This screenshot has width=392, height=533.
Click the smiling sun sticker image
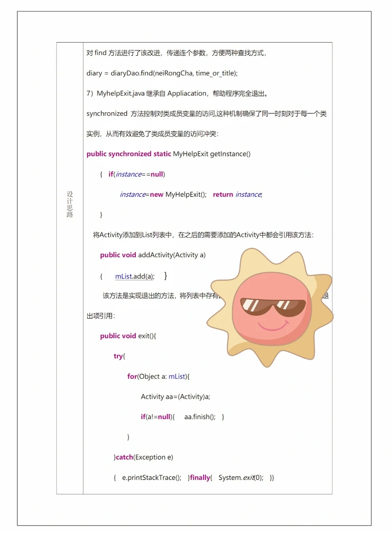tap(270, 307)
